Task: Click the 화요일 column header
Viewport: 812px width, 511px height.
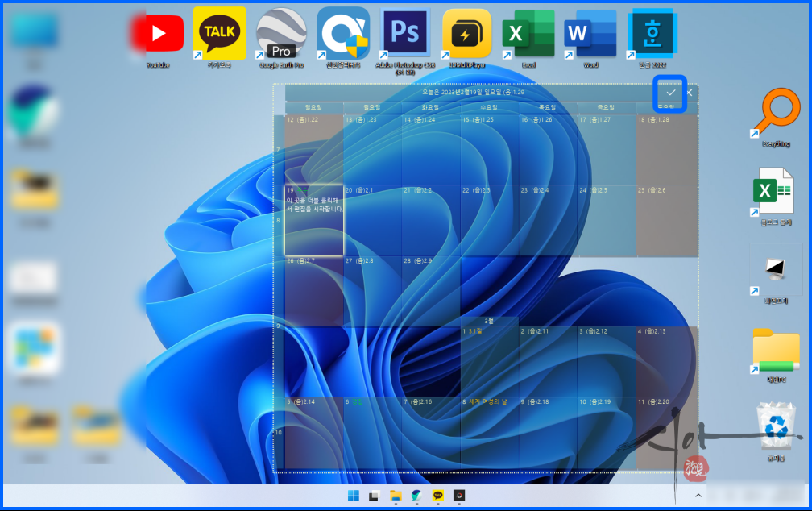Action: [431, 107]
